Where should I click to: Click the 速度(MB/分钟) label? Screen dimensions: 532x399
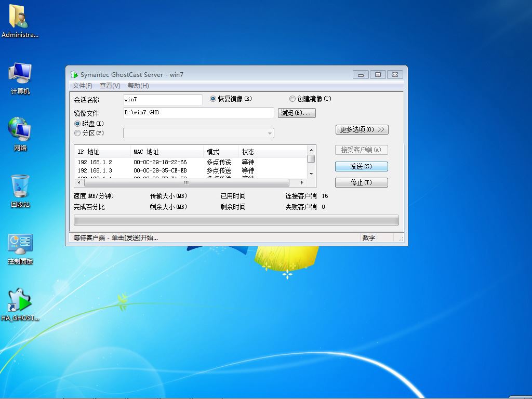[94, 196]
